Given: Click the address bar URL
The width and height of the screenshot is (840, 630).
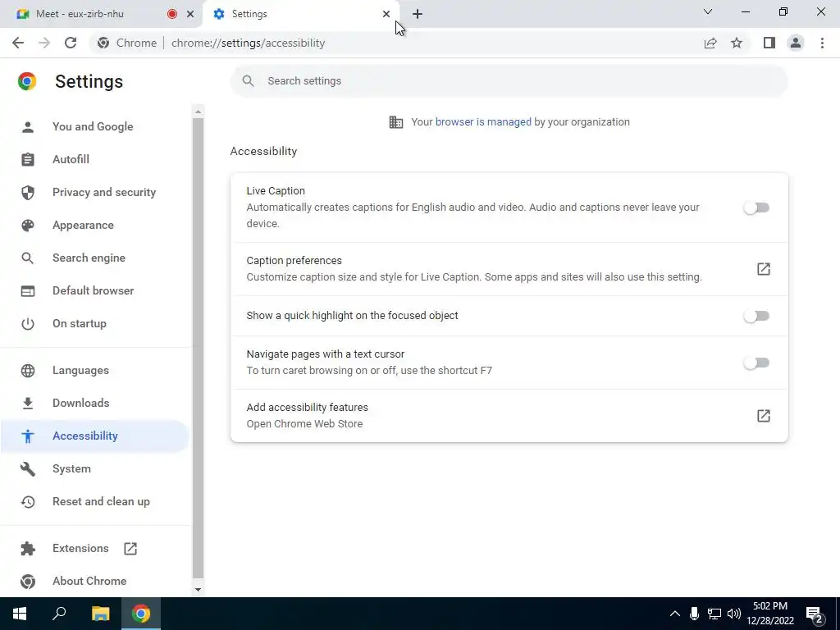Looking at the screenshot, I should (248, 43).
